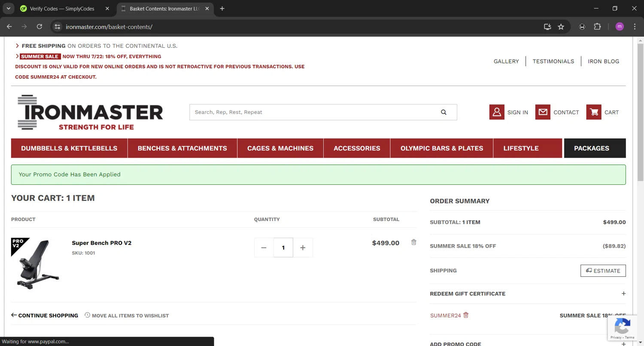Click the $499.00 order subtotal value
Screen dimensions: 644x346
pos(614,222)
